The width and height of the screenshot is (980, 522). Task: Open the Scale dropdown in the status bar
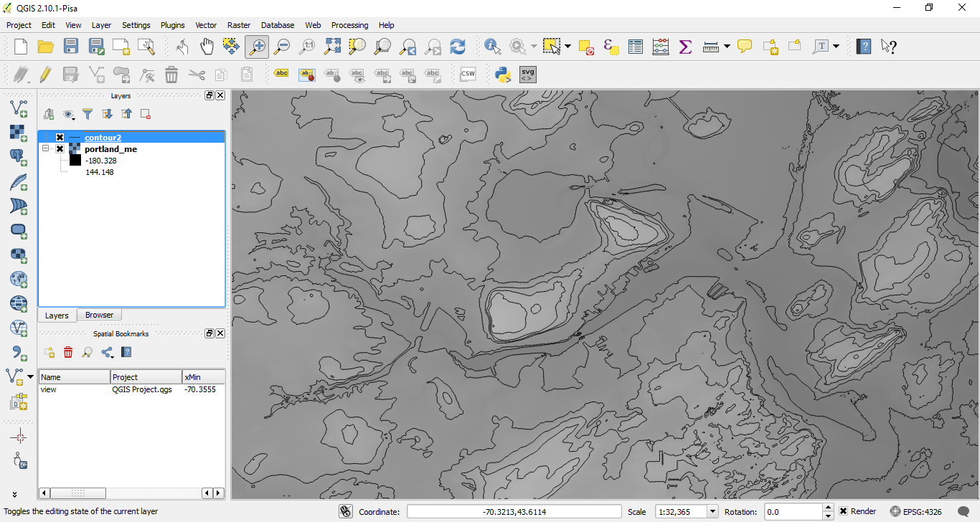pyautogui.click(x=712, y=511)
